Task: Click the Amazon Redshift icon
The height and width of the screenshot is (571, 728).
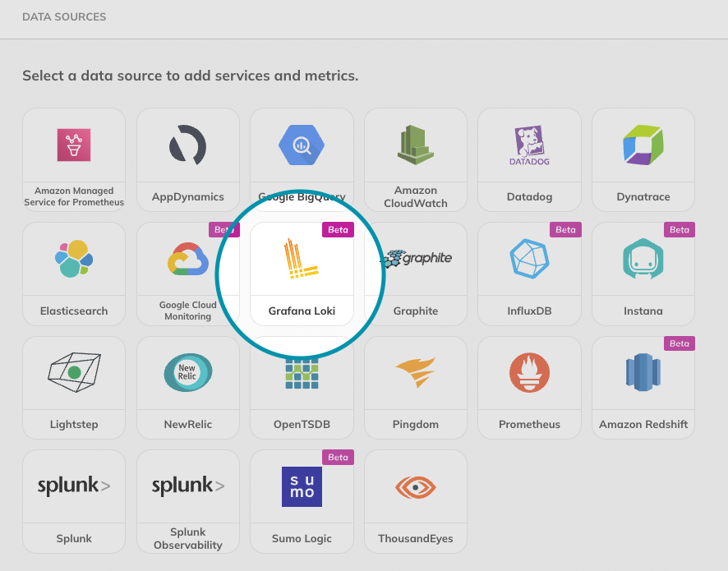Action: 643,372
